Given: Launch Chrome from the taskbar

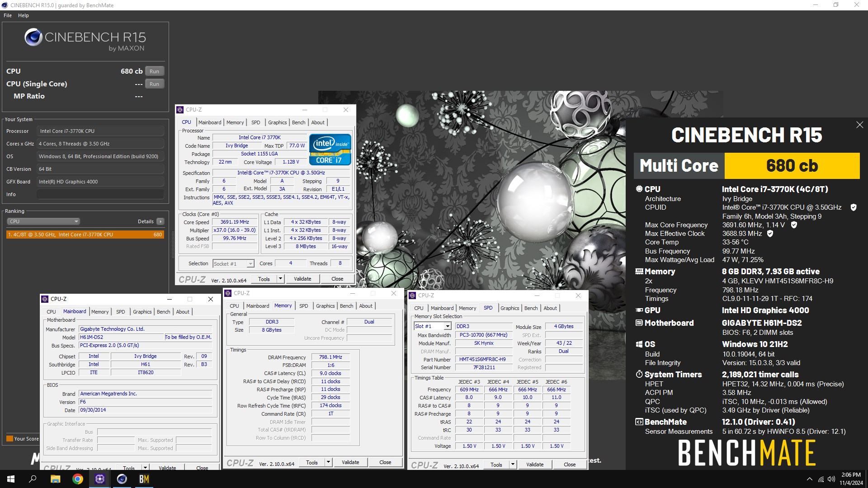Looking at the screenshot, I should click(78, 479).
